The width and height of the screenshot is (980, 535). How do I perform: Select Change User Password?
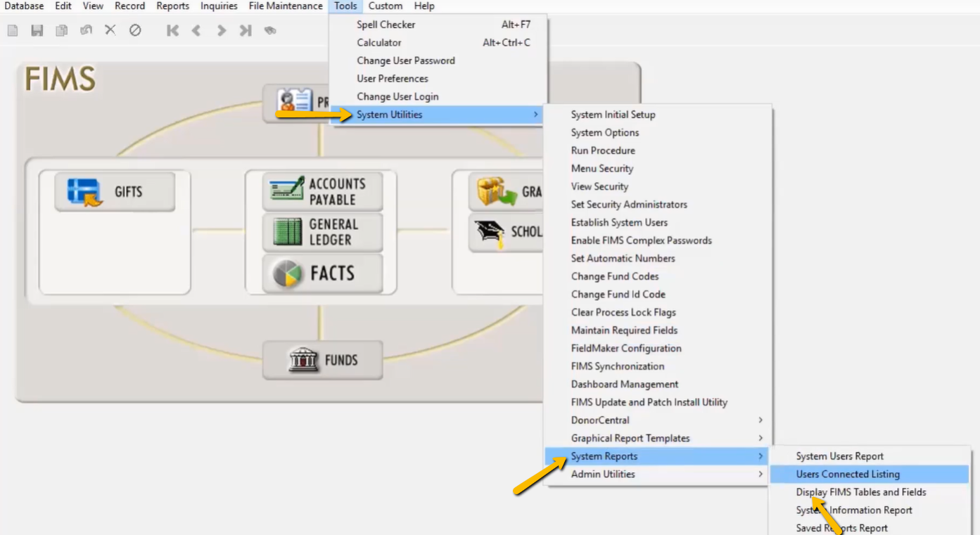click(x=438, y=60)
